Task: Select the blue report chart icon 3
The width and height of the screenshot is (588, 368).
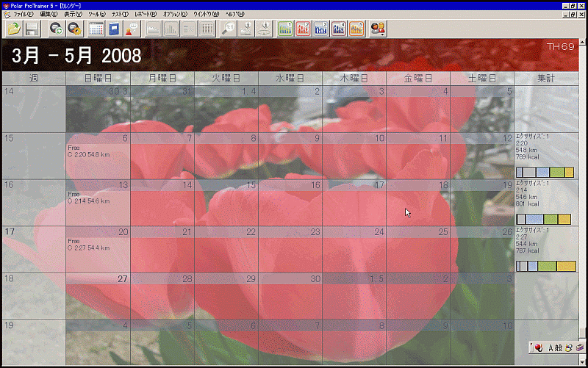Action: [x=321, y=29]
